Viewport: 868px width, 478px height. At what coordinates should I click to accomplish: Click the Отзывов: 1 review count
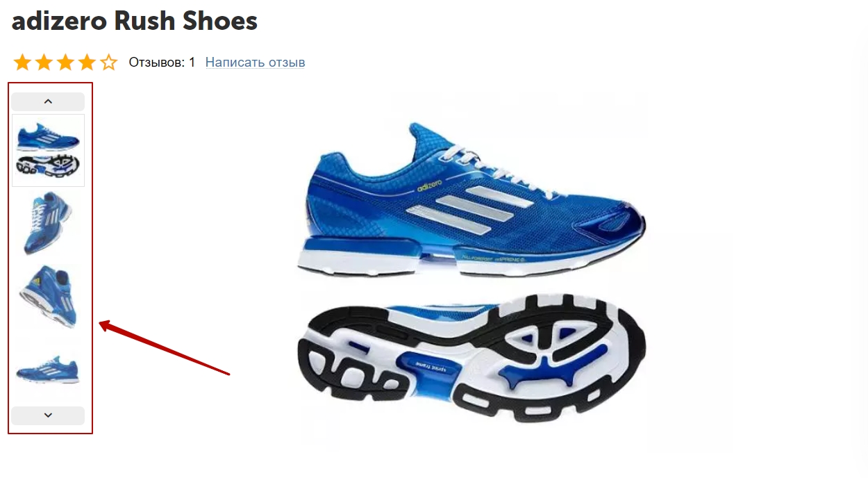tap(162, 63)
